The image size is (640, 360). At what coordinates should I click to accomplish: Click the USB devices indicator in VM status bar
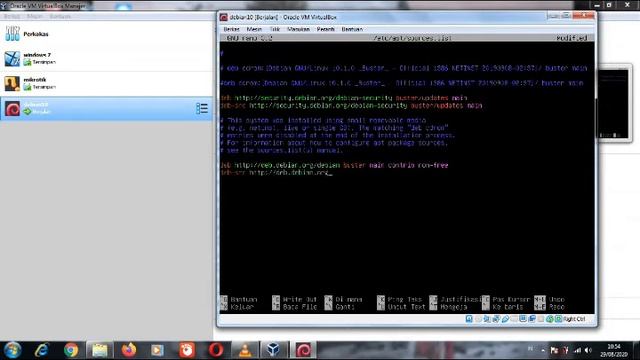(505, 319)
